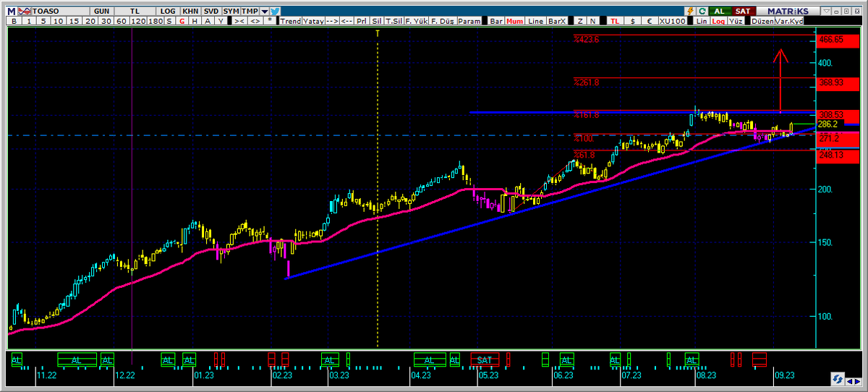Select the red G daily period

click(182, 21)
